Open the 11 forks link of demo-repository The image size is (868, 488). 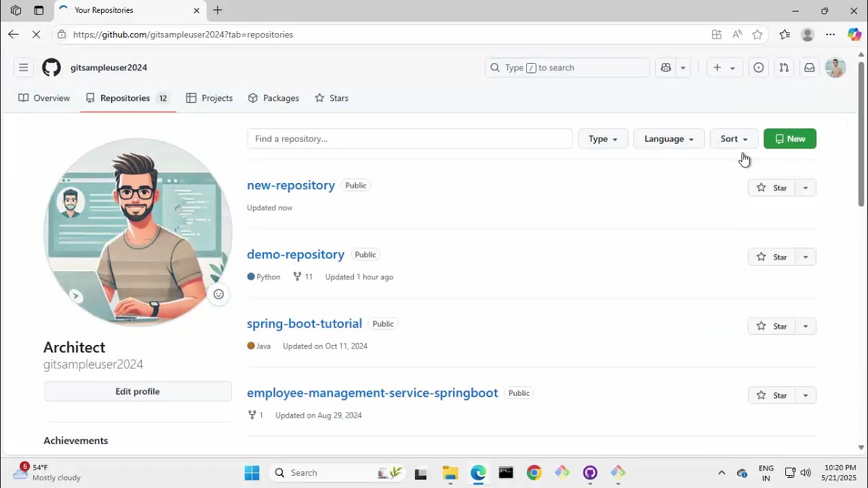click(x=303, y=277)
